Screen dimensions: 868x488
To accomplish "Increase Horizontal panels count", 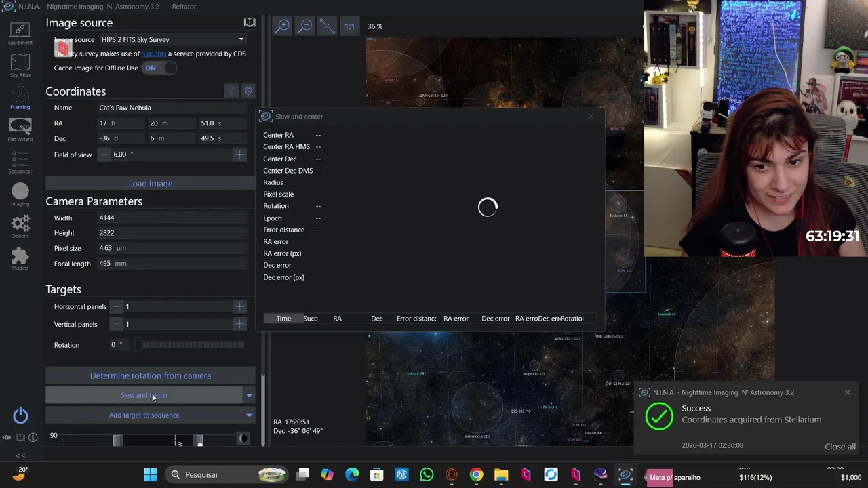I will [x=239, y=307].
